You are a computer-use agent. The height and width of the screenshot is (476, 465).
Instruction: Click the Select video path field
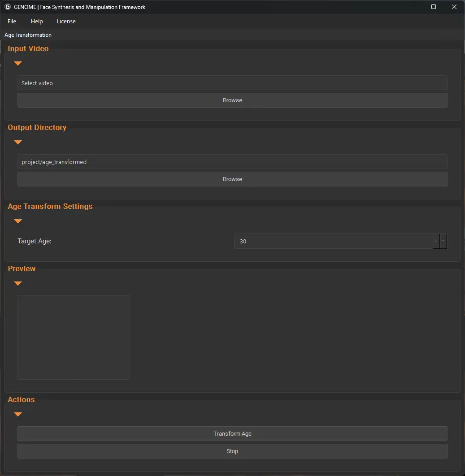pyautogui.click(x=232, y=83)
